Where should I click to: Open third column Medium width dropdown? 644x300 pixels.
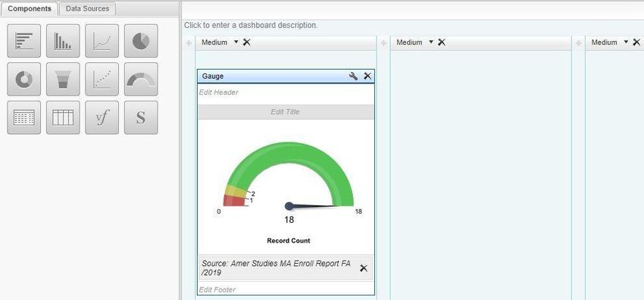(626, 42)
